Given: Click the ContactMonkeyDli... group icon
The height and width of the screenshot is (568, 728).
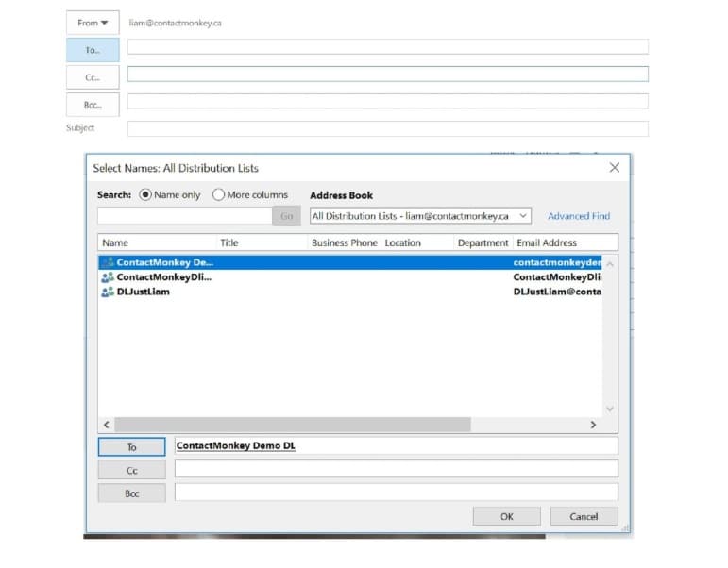Looking at the screenshot, I should click(x=108, y=277).
